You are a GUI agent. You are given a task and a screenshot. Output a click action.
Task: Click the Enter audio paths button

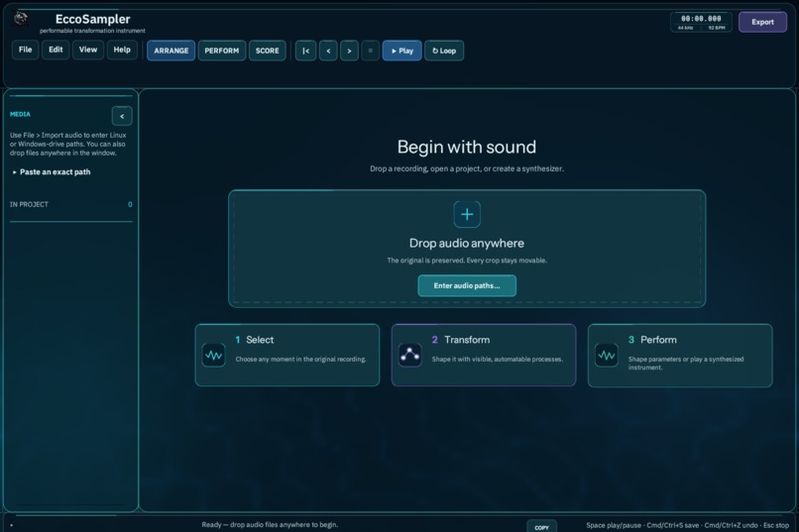click(x=467, y=285)
